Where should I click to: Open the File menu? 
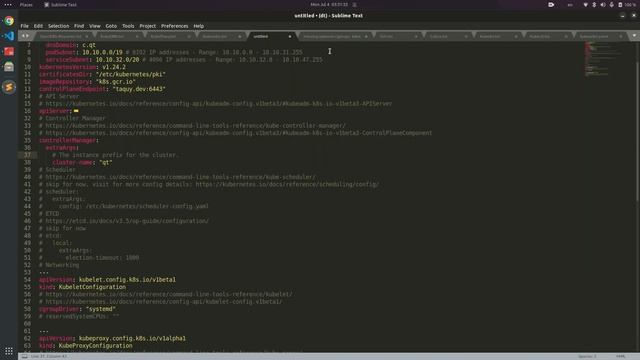[x=24, y=26]
